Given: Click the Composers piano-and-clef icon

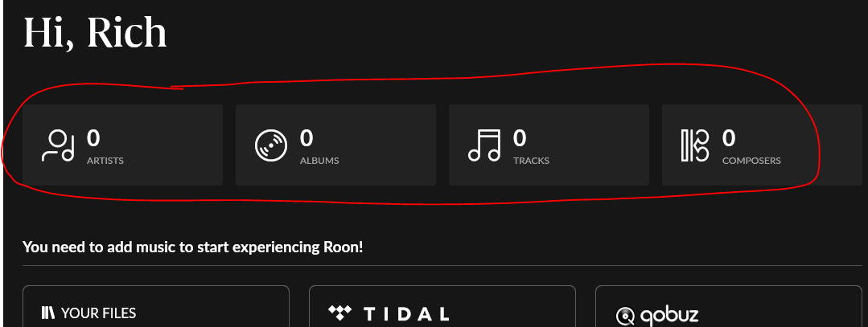Looking at the screenshot, I should 695,145.
